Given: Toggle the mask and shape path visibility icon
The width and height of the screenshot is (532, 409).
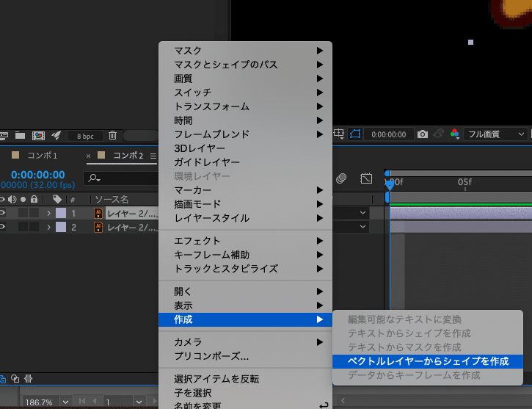Looking at the screenshot, I should point(355,134).
